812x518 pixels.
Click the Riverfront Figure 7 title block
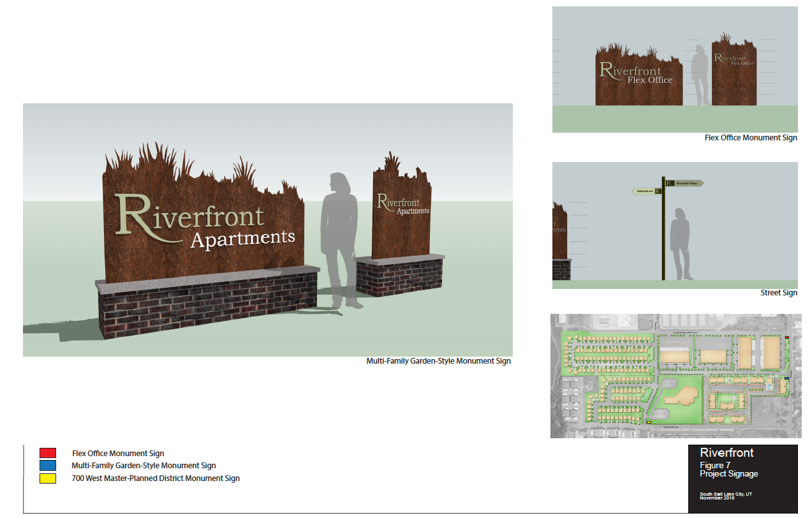742,478
